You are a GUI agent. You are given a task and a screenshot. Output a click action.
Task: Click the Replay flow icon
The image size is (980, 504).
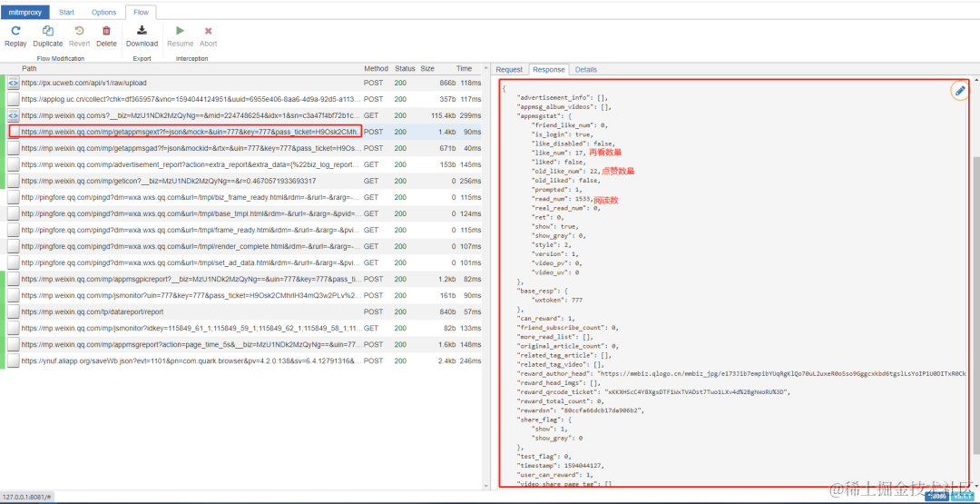(15, 31)
